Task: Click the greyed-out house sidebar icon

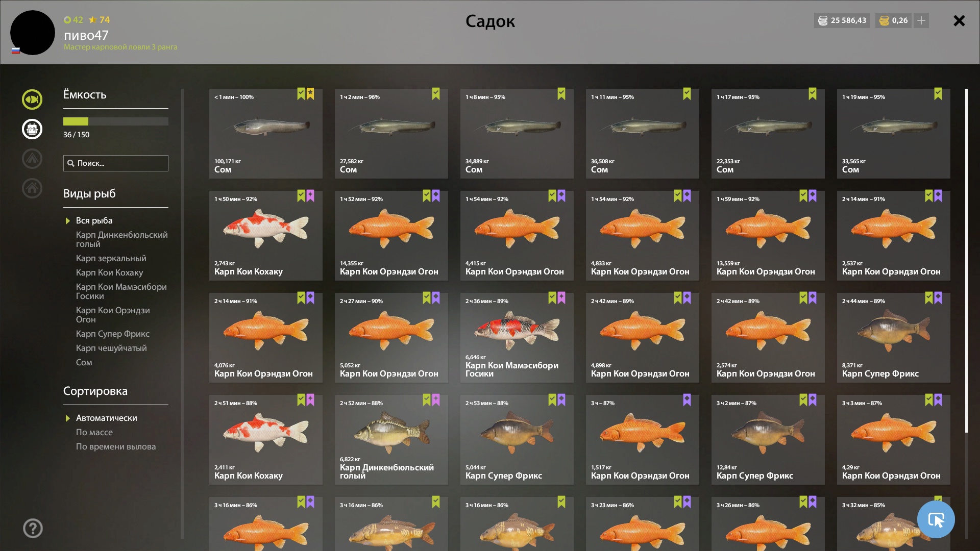Action: [32, 188]
